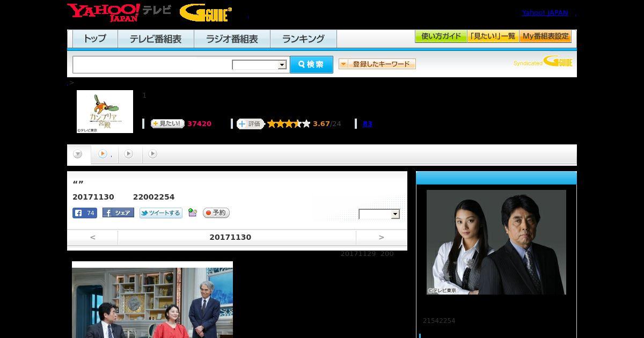The image size is (644, 338).
Task: Click the 見たい! button
Action: [167, 123]
